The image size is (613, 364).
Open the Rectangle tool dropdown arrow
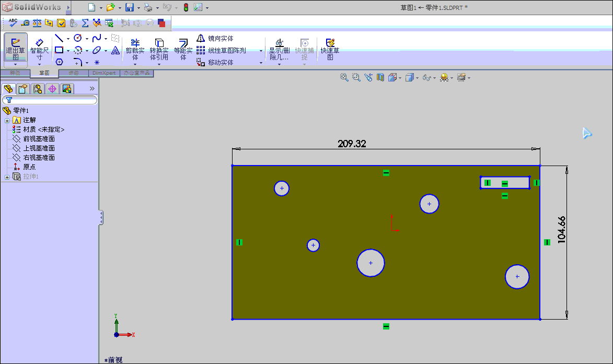pyautogui.click(x=68, y=51)
